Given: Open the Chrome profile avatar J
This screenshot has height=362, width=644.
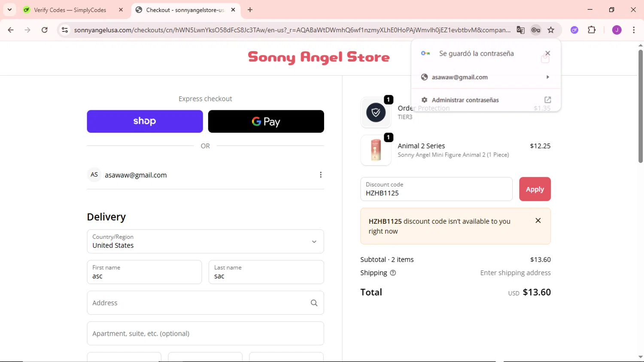Looking at the screenshot, I should point(617,30).
